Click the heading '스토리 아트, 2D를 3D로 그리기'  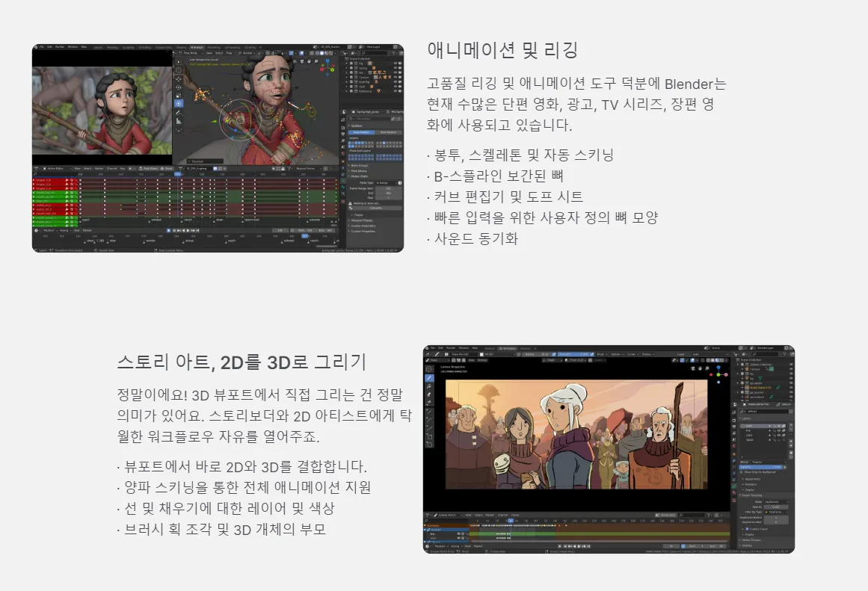242,362
